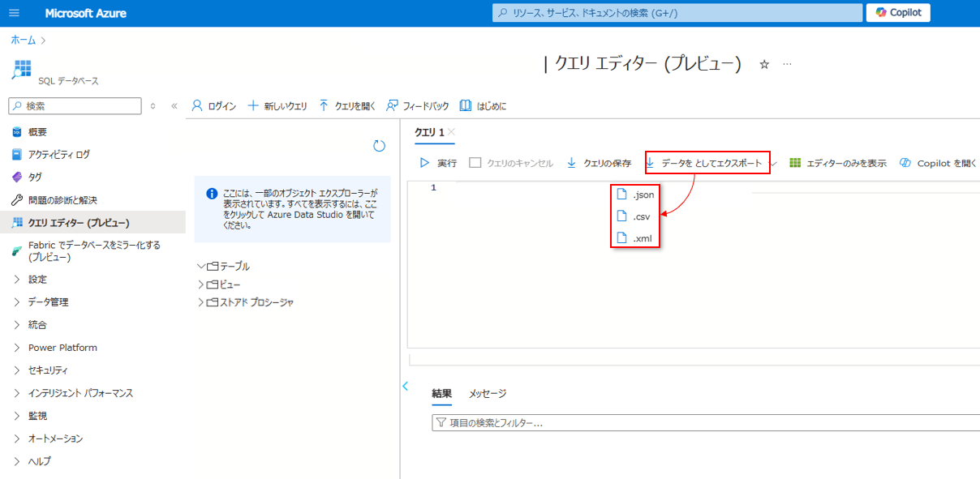Click ログイン in the command bar
The width and height of the screenshot is (980, 479).
tap(214, 106)
